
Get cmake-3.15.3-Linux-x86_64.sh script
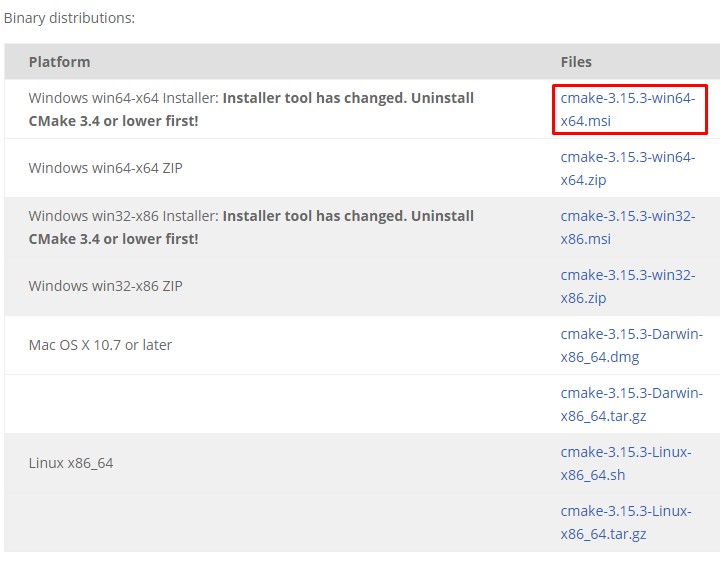coord(626,463)
